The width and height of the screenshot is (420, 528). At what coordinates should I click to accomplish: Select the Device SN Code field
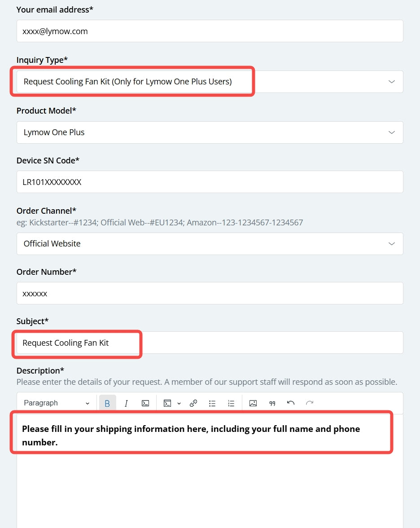click(x=210, y=182)
